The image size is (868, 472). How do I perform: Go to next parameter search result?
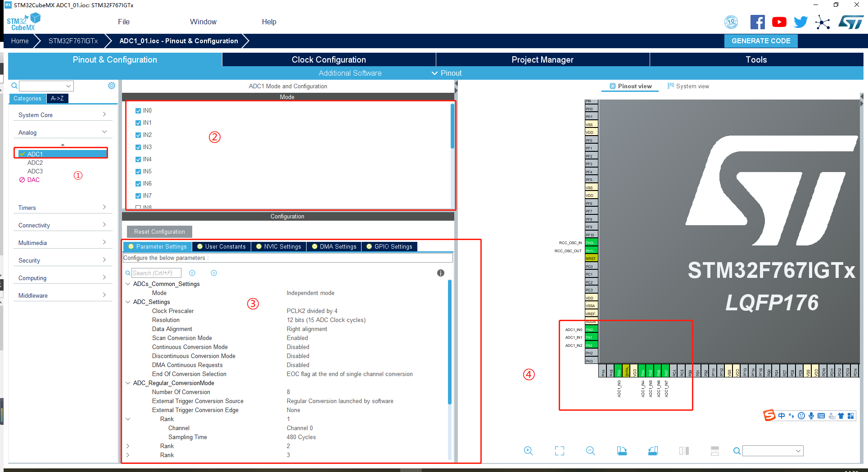pos(214,273)
